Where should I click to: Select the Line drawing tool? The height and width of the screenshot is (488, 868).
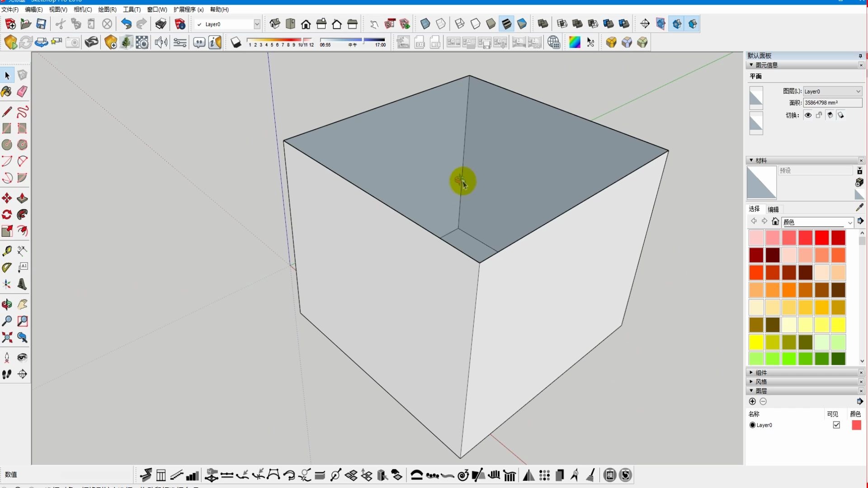click(7, 112)
